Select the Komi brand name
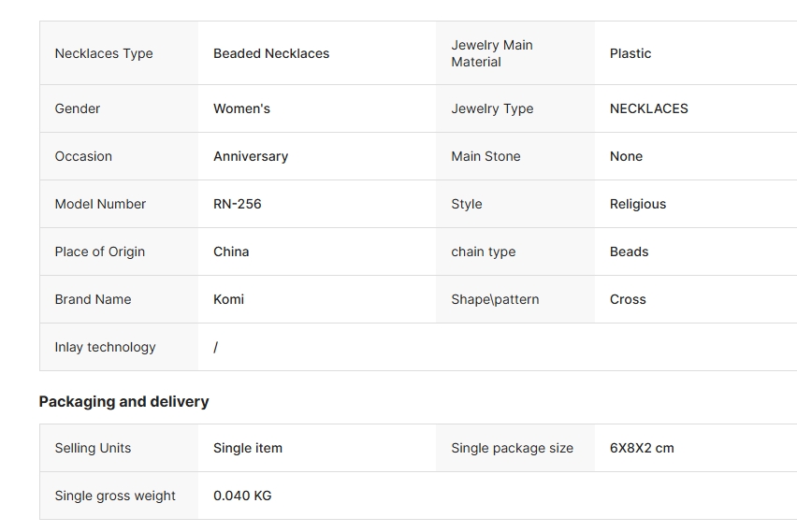This screenshot has width=797, height=532. coord(228,299)
